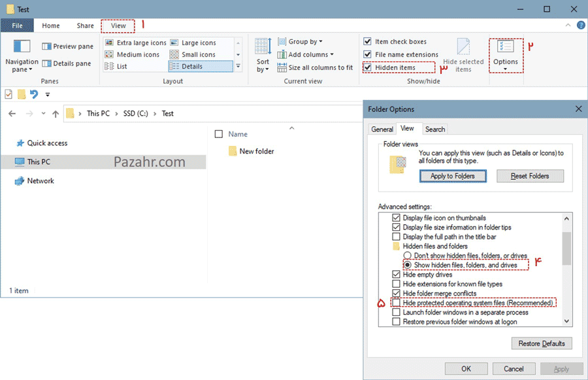Enable Display the full path in title bar
The image size is (588, 380).
click(396, 237)
